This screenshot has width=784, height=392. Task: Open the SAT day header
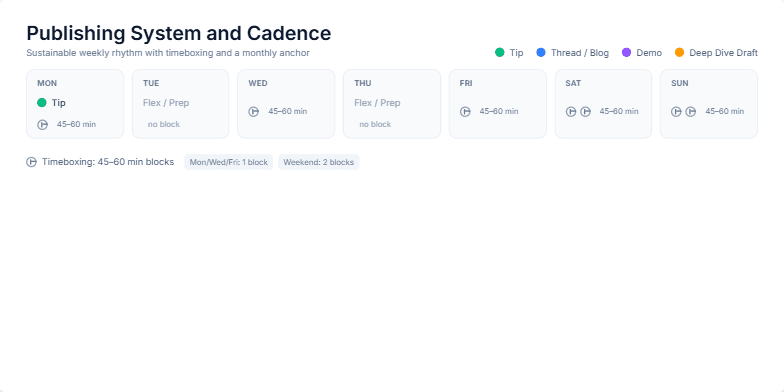[573, 83]
